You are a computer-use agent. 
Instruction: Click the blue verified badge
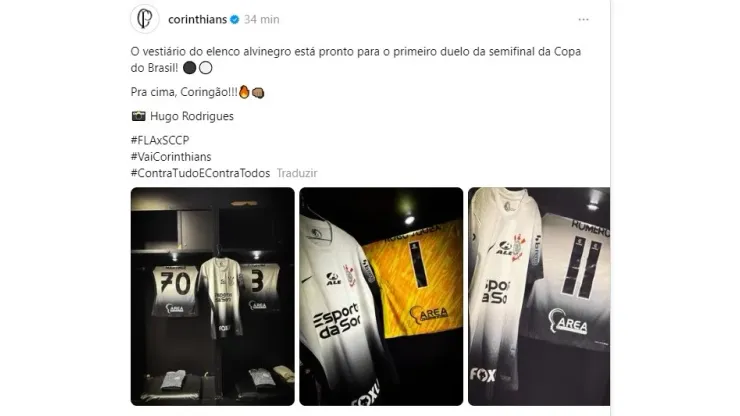(235, 19)
